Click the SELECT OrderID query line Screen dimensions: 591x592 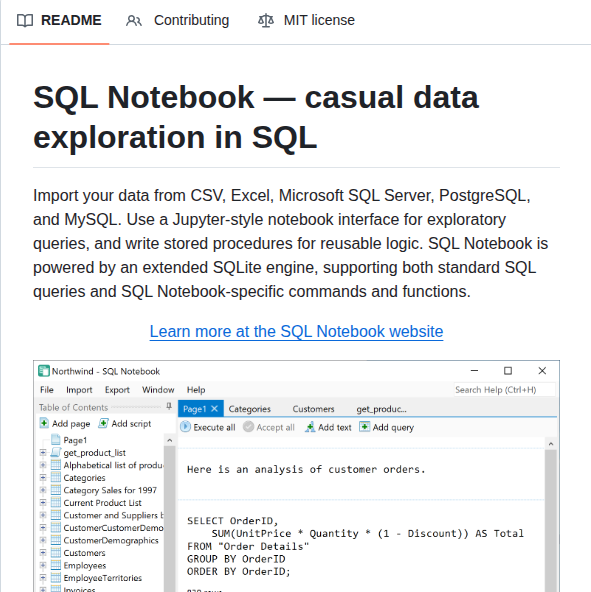(x=232, y=521)
